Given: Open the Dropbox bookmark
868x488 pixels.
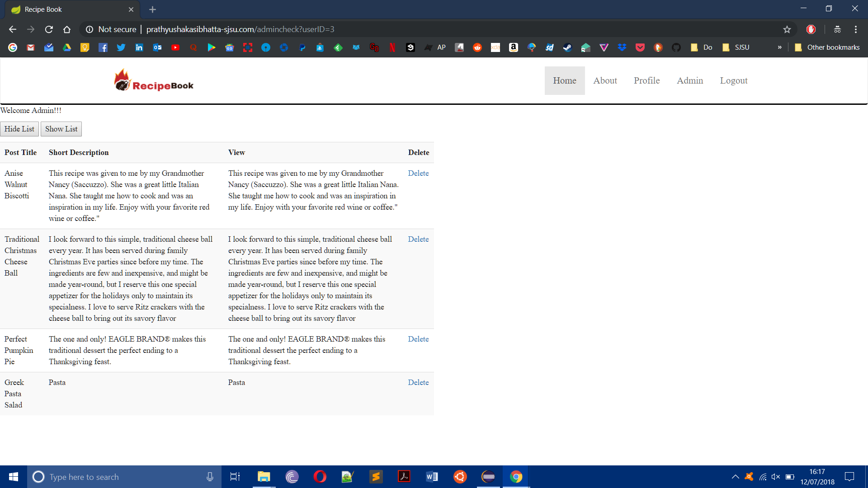Looking at the screenshot, I should (x=622, y=47).
